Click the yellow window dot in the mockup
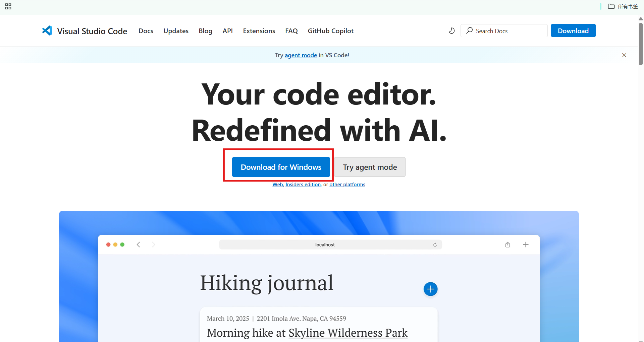The height and width of the screenshot is (342, 644). click(115, 245)
